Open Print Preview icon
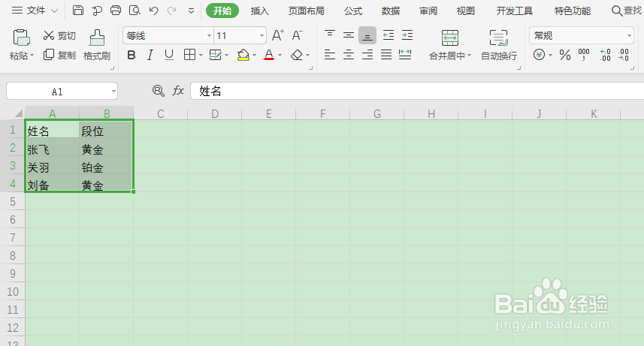Viewport: 644px width, 346px height. pyautogui.click(x=135, y=11)
